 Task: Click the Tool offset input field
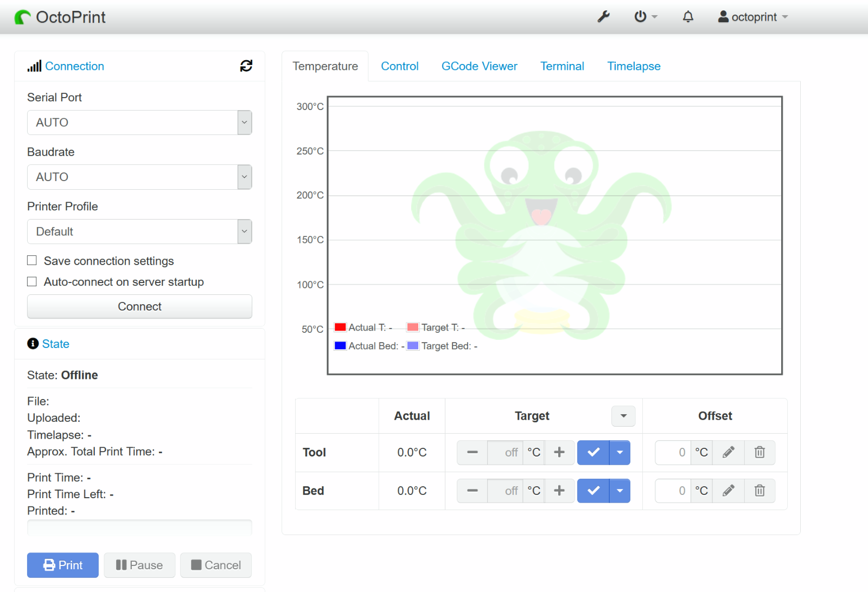tap(673, 452)
